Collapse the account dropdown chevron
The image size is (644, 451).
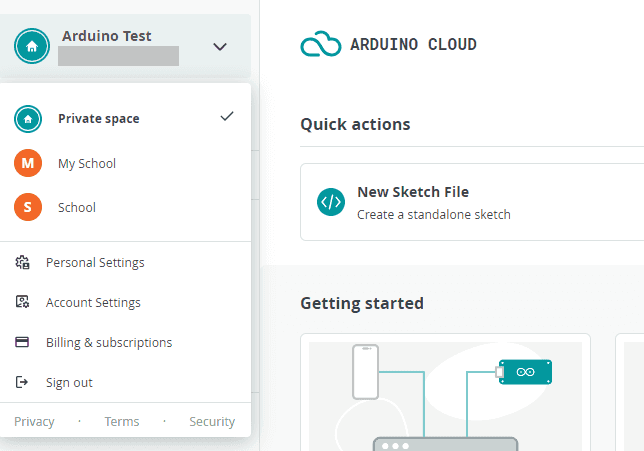pos(220,46)
